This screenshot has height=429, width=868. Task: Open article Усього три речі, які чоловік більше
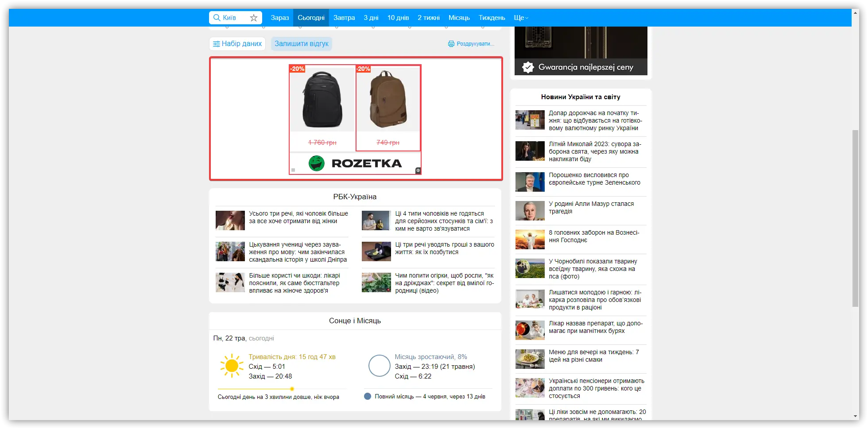pos(298,217)
